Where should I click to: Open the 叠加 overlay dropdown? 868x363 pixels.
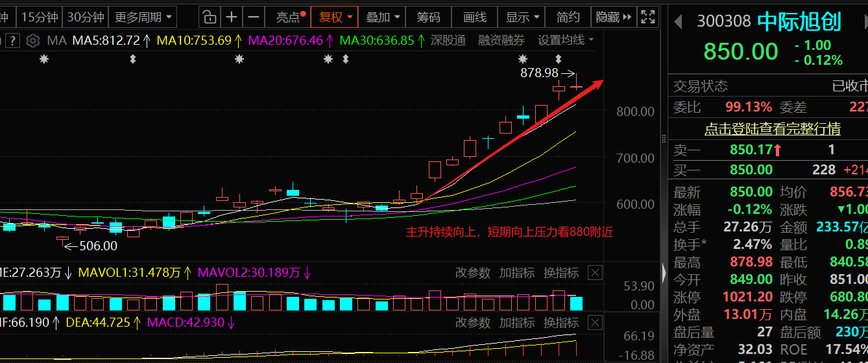(383, 17)
